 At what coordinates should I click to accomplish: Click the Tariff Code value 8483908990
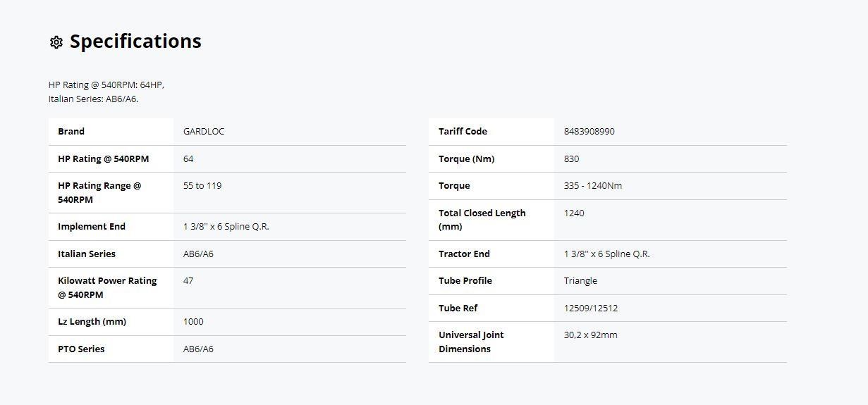pyautogui.click(x=589, y=132)
